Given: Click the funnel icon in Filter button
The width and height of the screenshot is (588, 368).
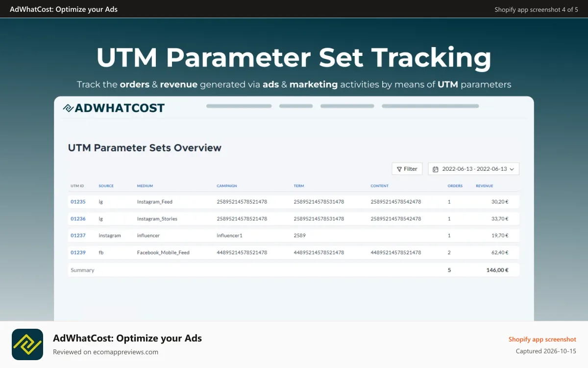Looking at the screenshot, I should tap(399, 169).
